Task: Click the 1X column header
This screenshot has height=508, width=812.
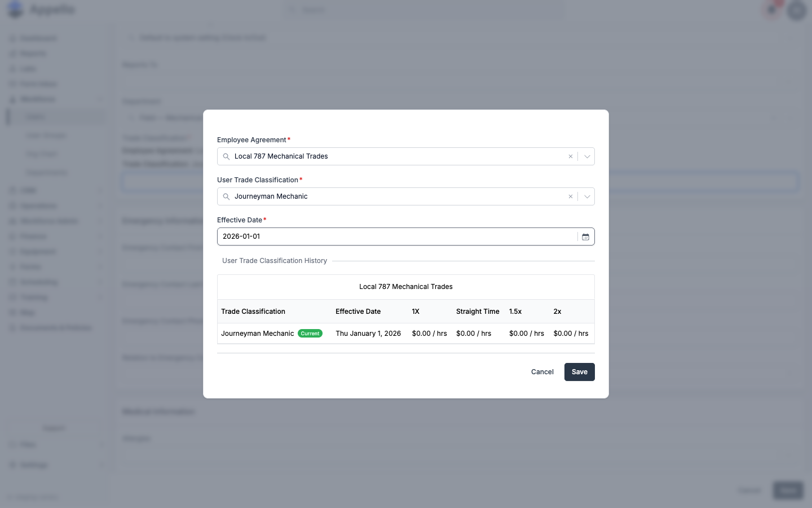Action: [x=416, y=312]
